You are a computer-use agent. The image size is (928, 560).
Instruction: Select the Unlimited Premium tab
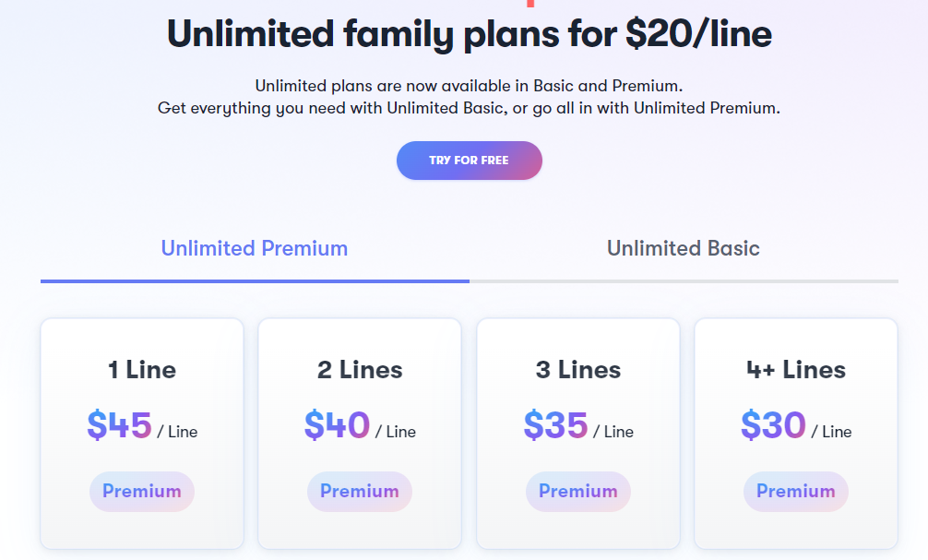[x=254, y=248]
